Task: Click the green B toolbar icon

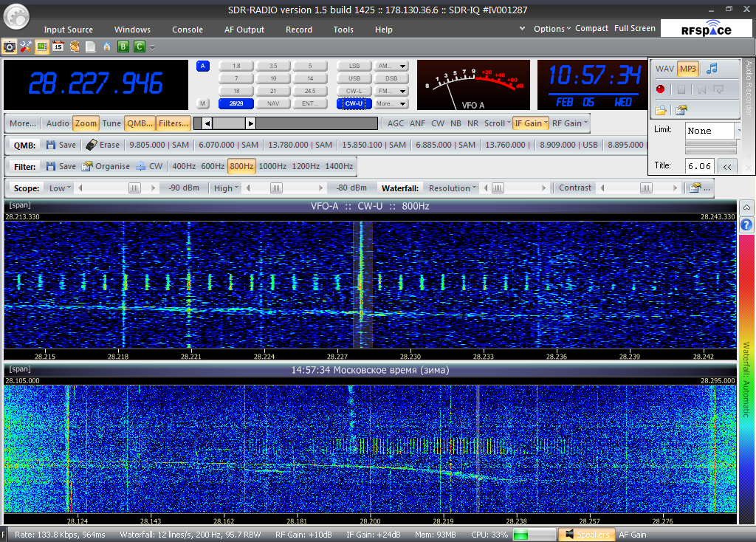Action: (123, 47)
